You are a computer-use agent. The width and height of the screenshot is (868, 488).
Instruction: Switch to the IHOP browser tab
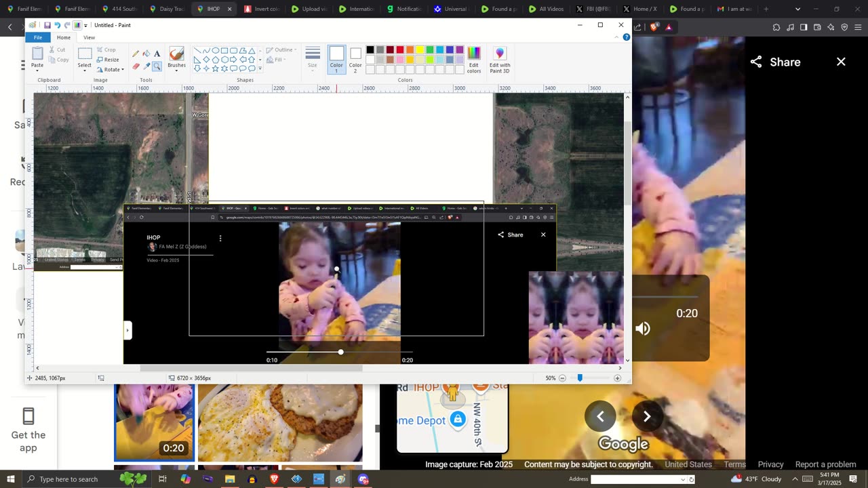point(213,9)
